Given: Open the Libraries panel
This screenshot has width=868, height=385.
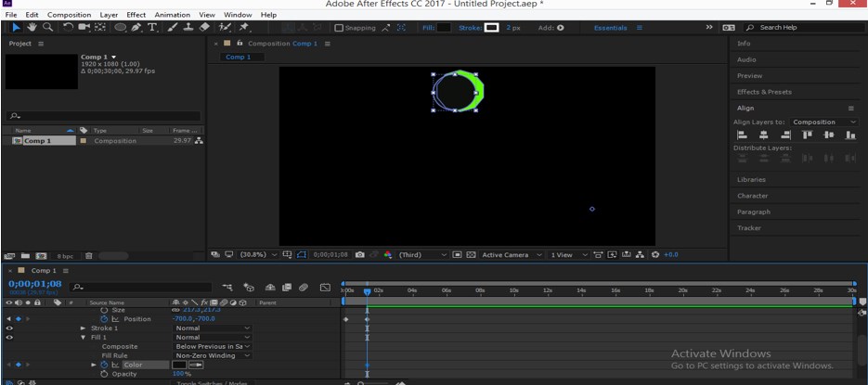Looking at the screenshot, I should pos(751,180).
